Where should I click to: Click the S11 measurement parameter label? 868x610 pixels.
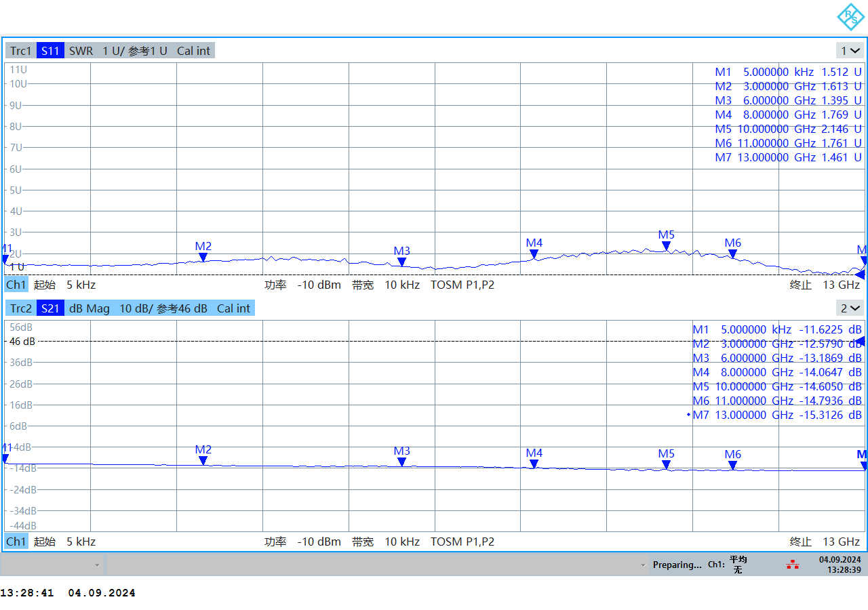pos(50,51)
